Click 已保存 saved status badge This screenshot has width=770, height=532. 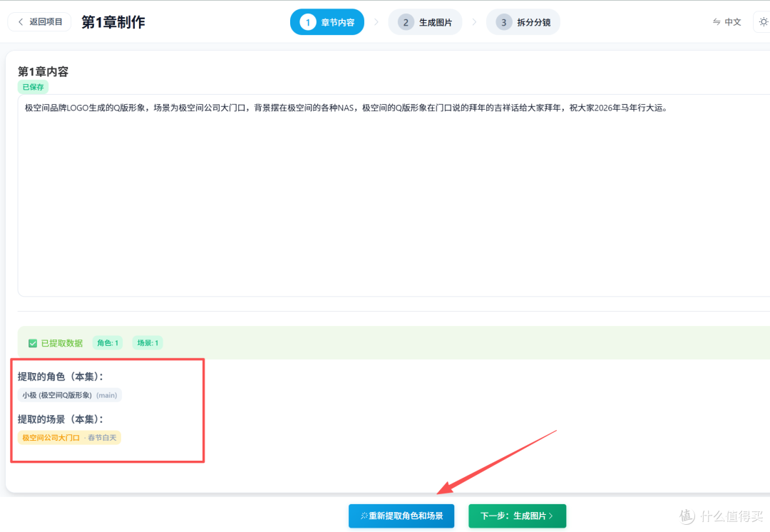(33, 87)
